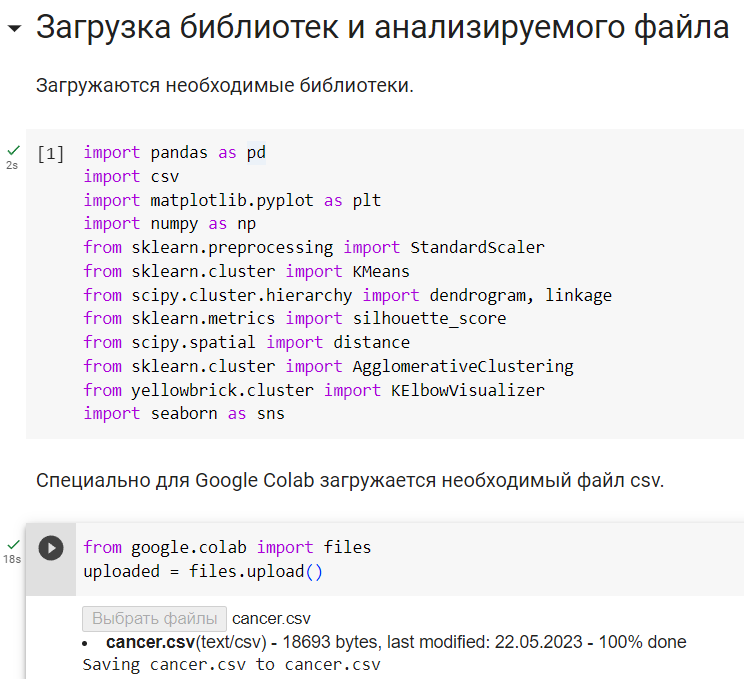744x679 pixels.
Task: Click the KElbowVisualizer import line
Action: coord(314,390)
